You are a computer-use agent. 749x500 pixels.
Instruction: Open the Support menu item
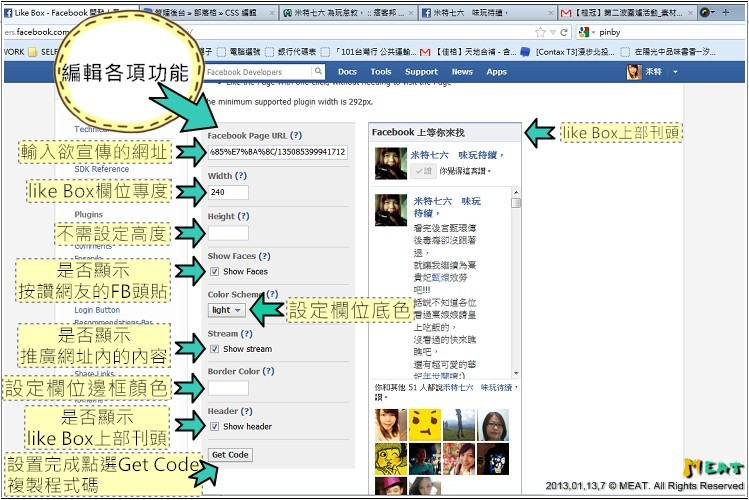click(x=421, y=72)
